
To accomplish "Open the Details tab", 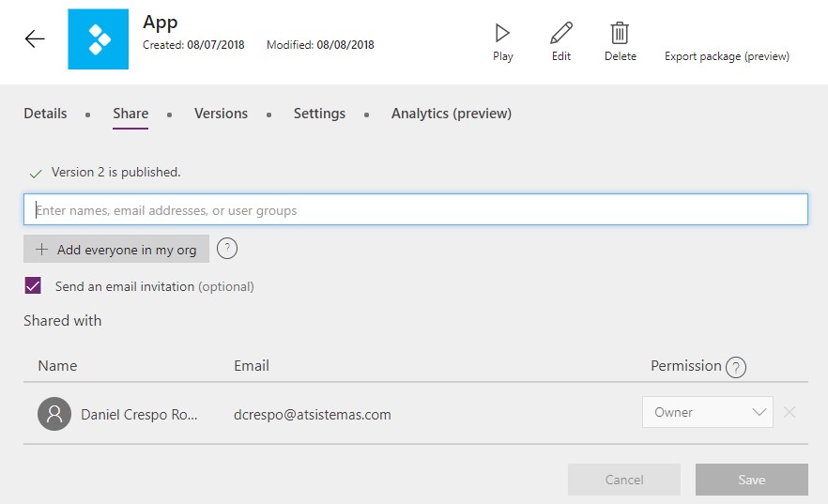I will coord(45,114).
